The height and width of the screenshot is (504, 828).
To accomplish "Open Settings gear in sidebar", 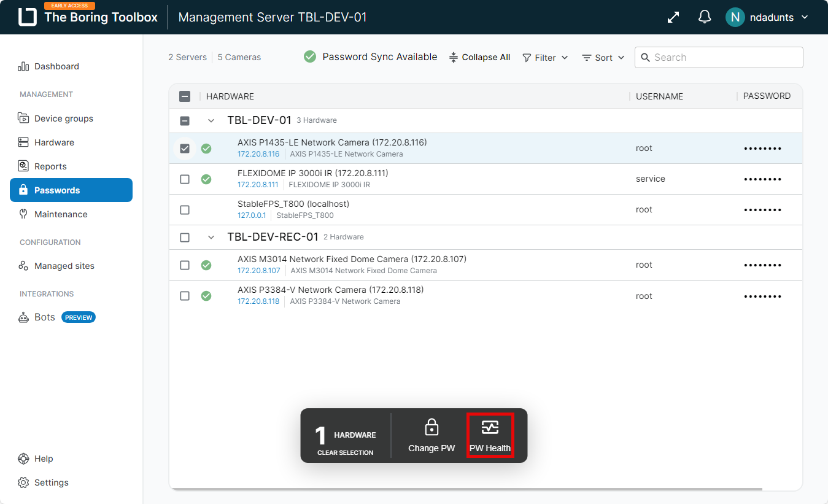I will [23, 483].
